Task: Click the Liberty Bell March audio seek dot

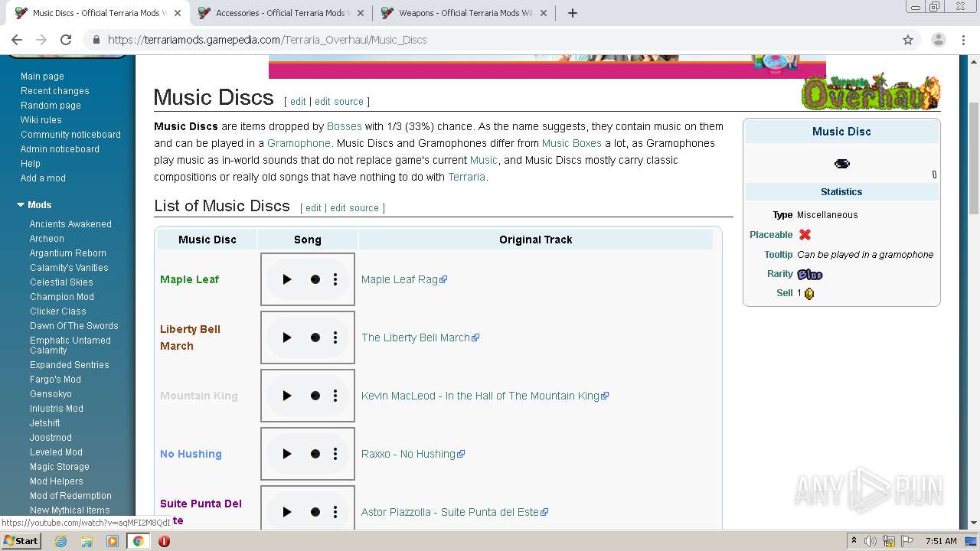Action: pyautogui.click(x=315, y=337)
